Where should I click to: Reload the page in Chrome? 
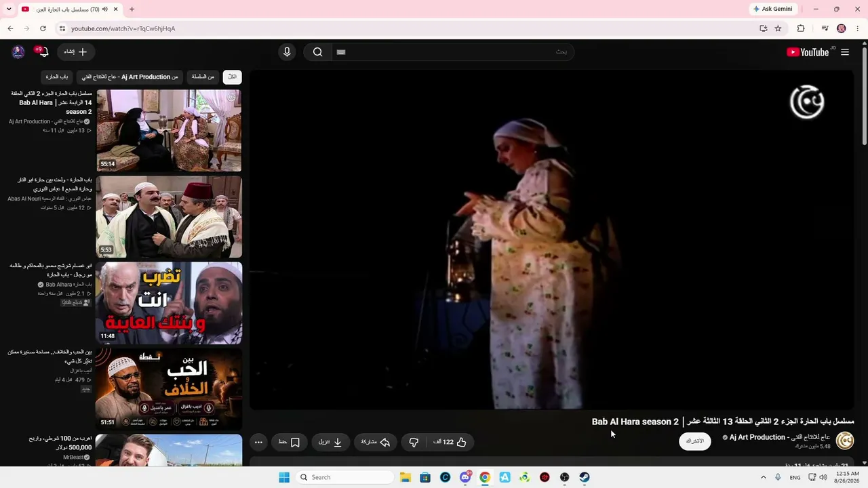pyautogui.click(x=43, y=28)
